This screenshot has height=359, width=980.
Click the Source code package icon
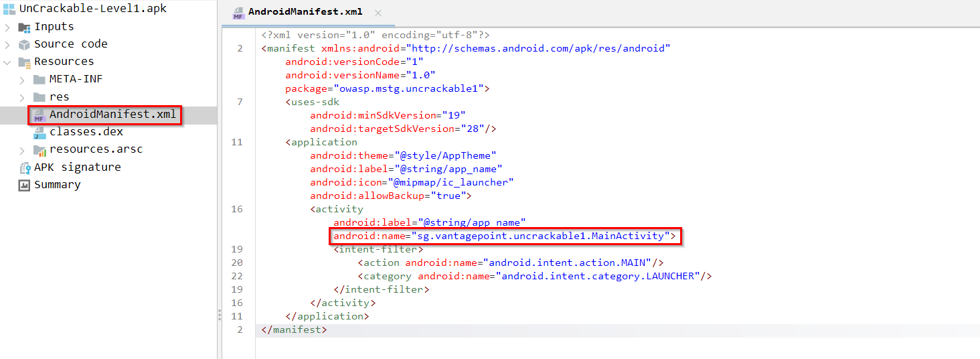click(x=24, y=45)
